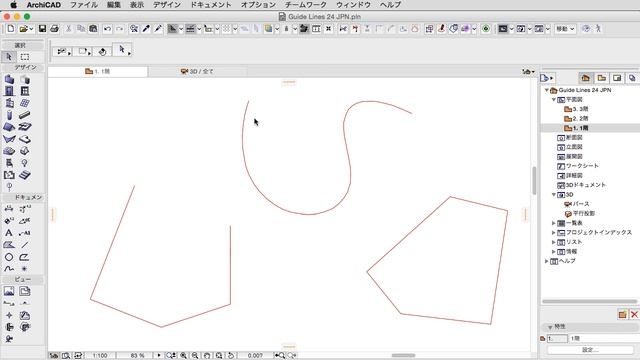The image size is (640, 360).
Task: Select the Beam tool
Action: [24, 115]
